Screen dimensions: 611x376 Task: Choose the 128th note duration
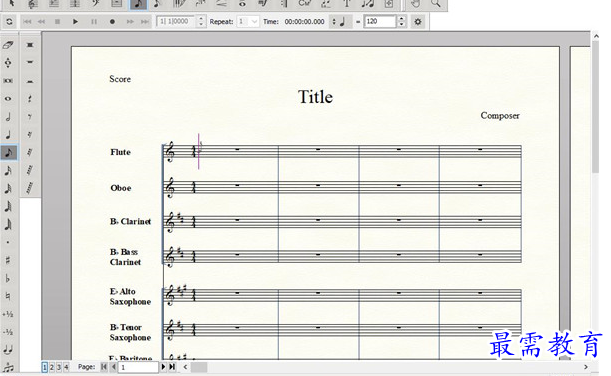pos(8,224)
